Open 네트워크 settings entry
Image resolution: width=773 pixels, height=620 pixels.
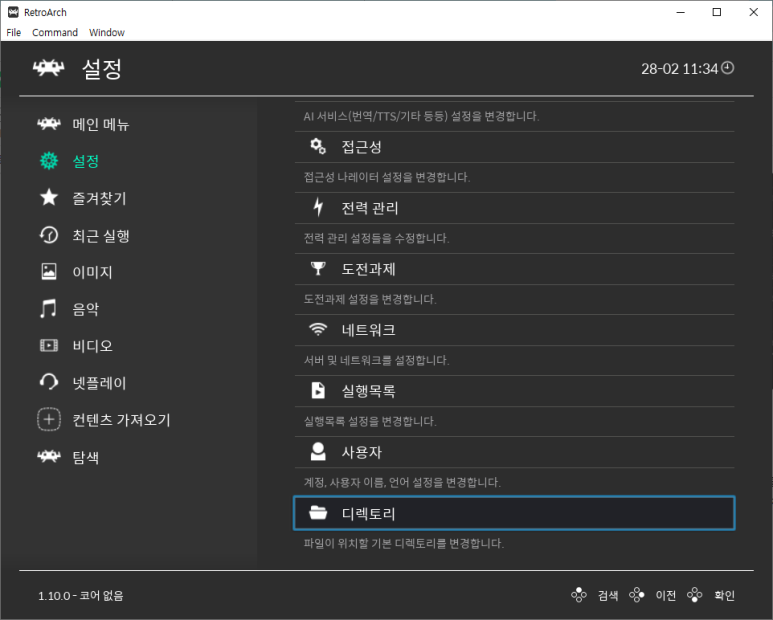515,330
